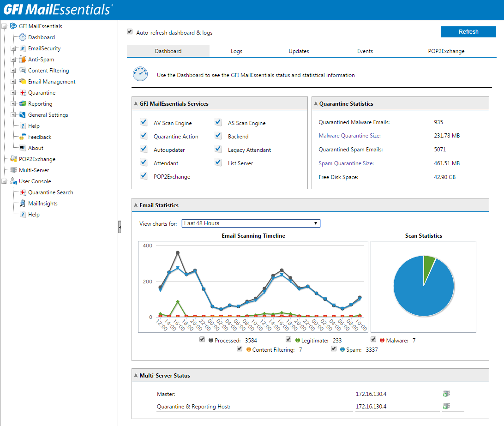Toggle the Content Filtering series checkbox
Viewport: 504px width, 426px height.
(x=240, y=349)
